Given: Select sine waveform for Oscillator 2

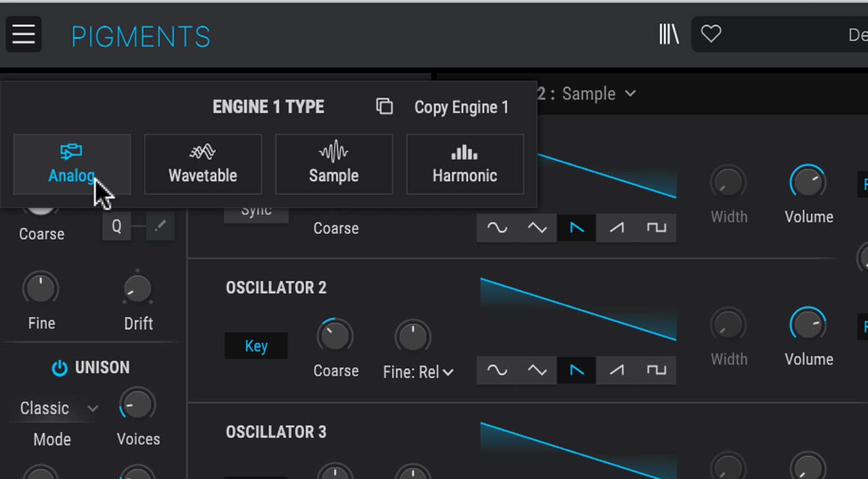Looking at the screenshot, I should [497, 370].
